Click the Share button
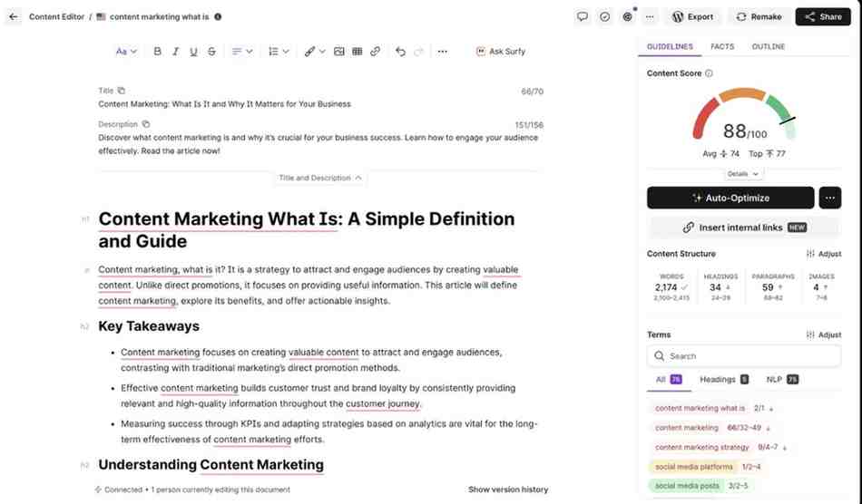862x504 pixels. [x=823, y=16]
